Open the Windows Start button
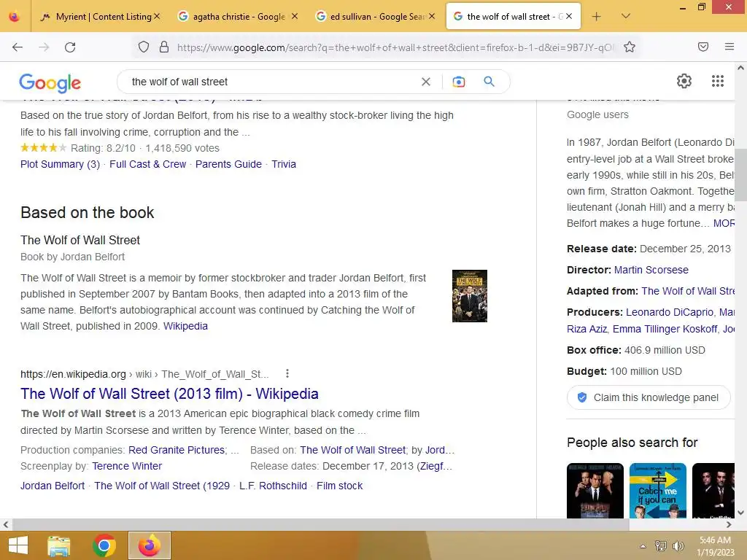This screenshot has width=747, height=560. pyautogui.click(x=18, y=545)
